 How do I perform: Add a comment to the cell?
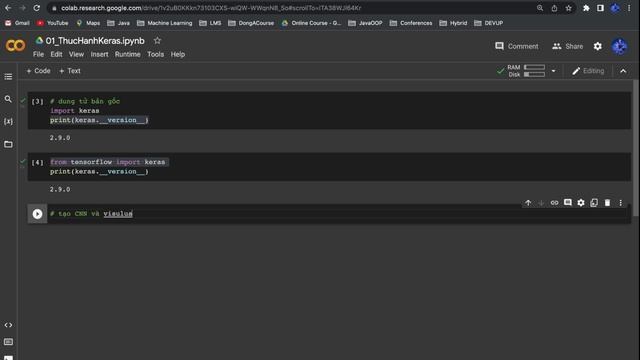(568, 203)
